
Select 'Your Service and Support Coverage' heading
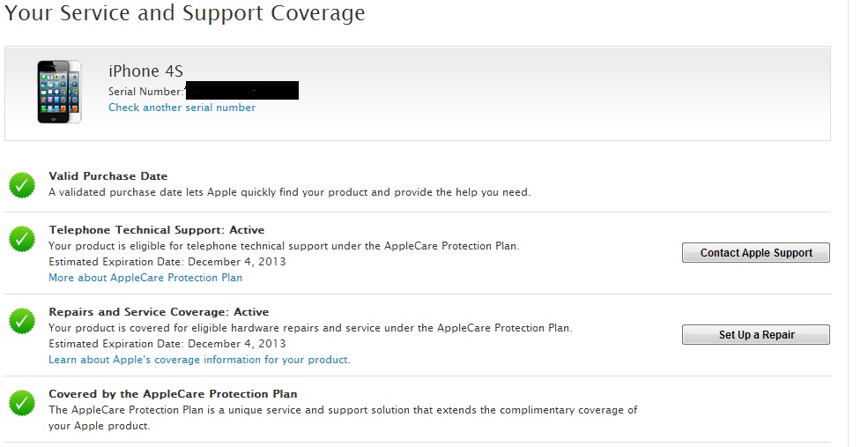(x=184, y=13)
